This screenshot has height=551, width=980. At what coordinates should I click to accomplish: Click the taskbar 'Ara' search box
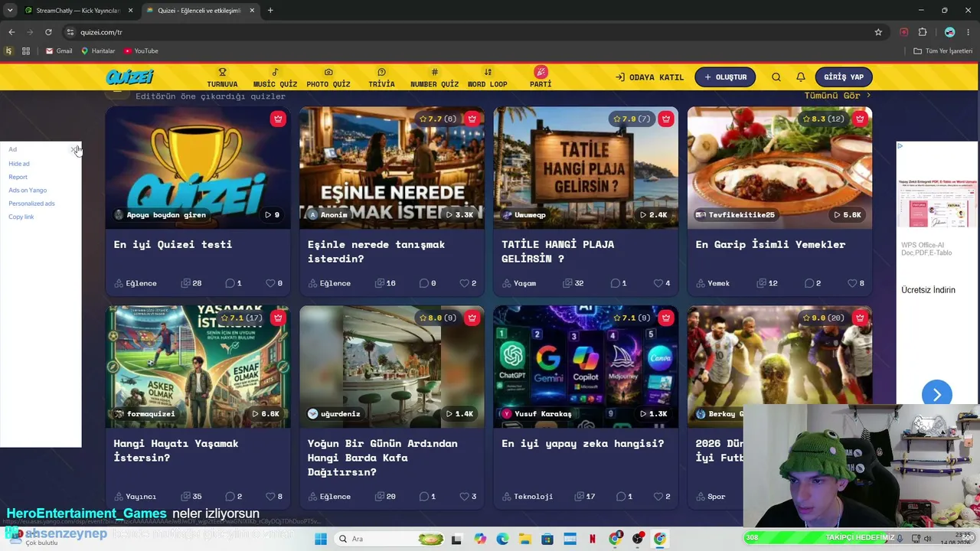390,539
